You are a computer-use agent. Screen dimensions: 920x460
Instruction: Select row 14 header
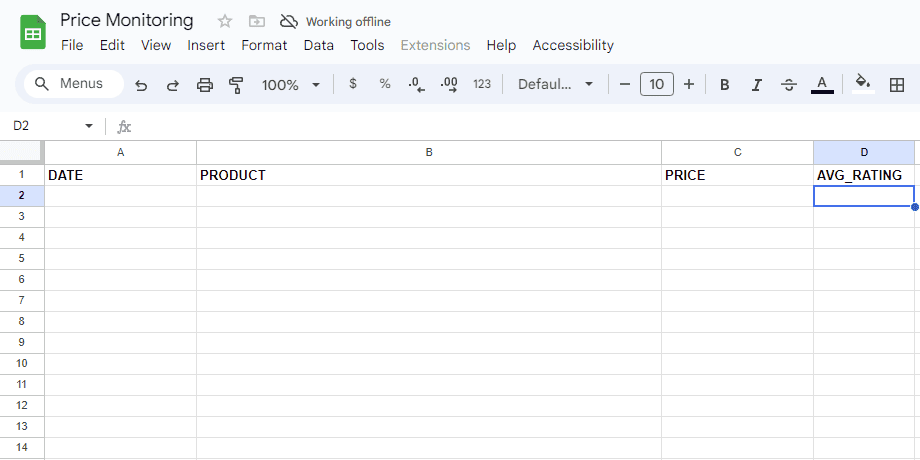pyautogui.click(x=22, y=448)
